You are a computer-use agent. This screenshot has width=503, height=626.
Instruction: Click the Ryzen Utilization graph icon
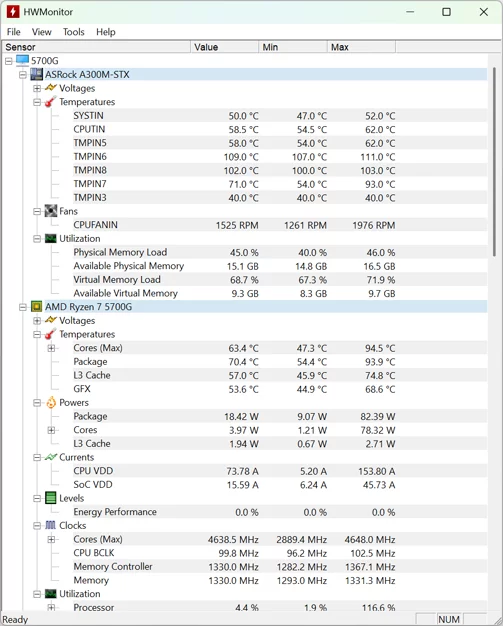pos(51,594)
